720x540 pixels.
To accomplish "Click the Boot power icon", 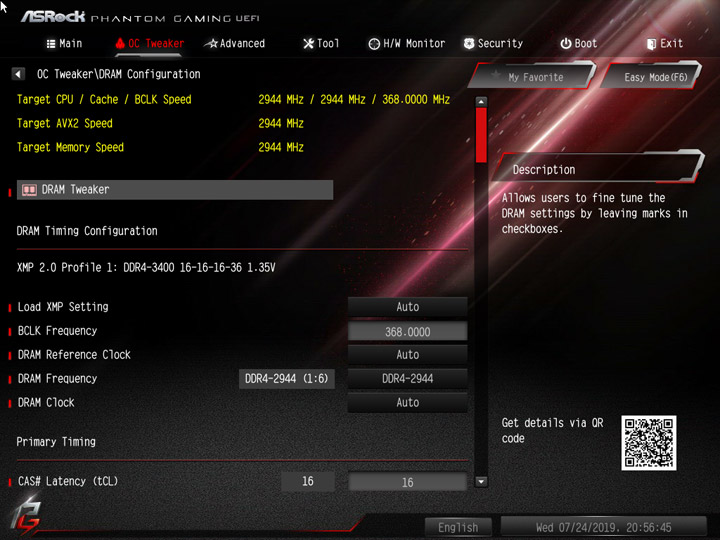I will [x=566, y=44].
